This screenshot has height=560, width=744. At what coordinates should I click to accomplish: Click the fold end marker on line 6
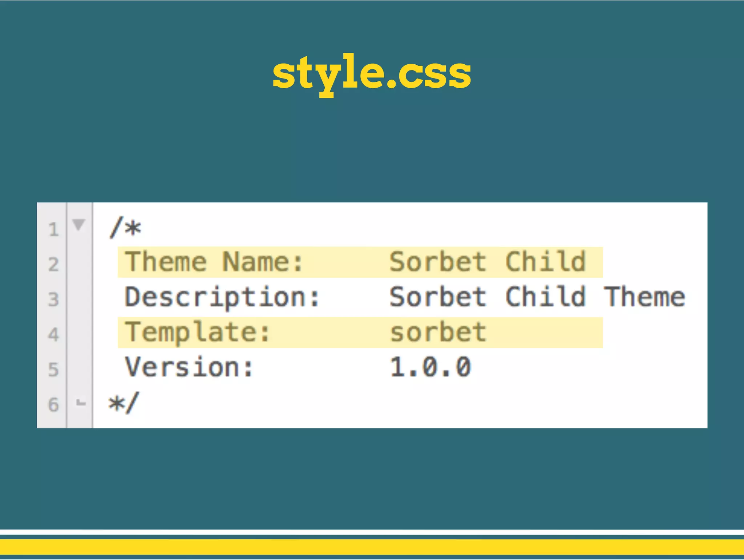(x=81, y=403)
